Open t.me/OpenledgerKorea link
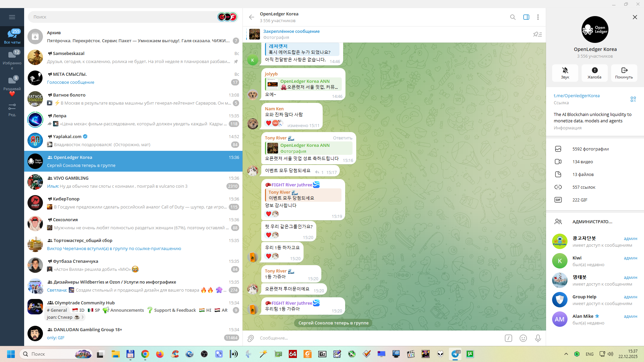Screen dimensions: 644x362 576,96
